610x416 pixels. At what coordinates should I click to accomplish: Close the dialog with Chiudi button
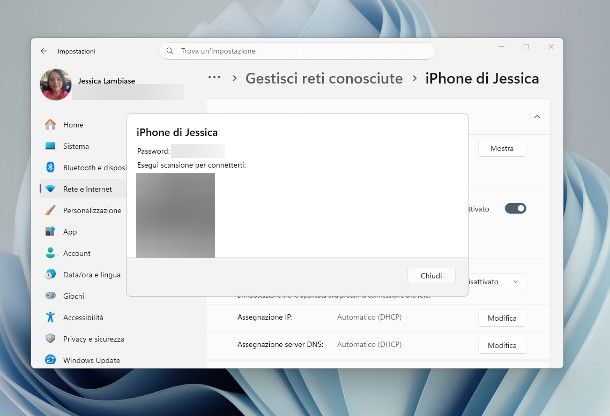(x=431, y=276)
